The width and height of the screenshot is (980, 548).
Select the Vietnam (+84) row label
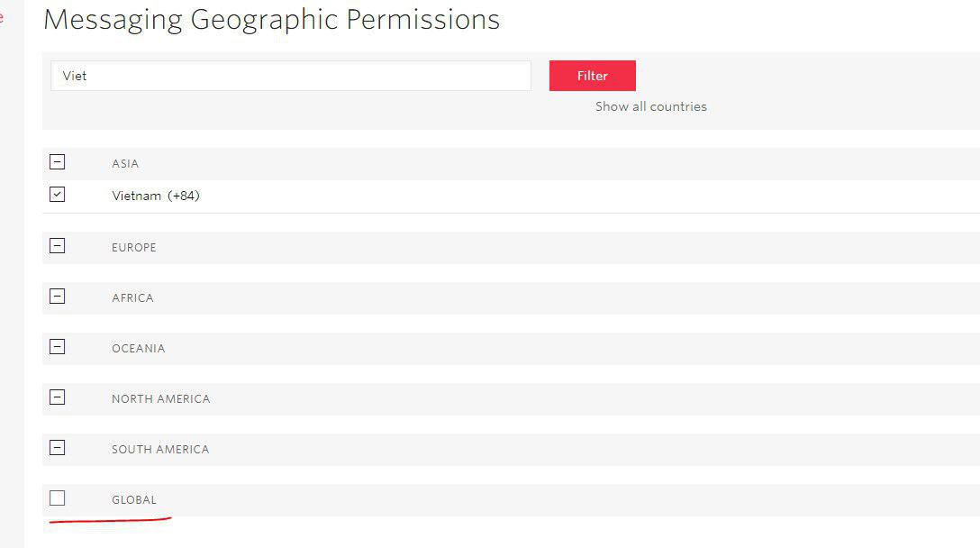[155, 196]
